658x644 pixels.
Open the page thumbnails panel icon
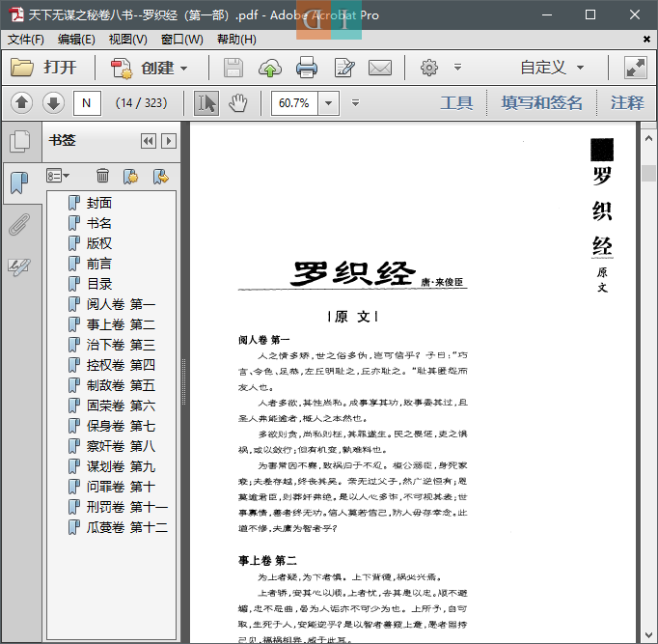pyautogui.click(x=19, y=142)
